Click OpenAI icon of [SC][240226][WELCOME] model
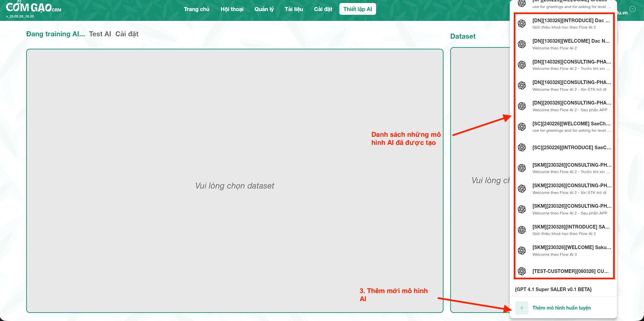Image resolution: width=644 pixels, height=321 pixels. (x=522, y=127)
